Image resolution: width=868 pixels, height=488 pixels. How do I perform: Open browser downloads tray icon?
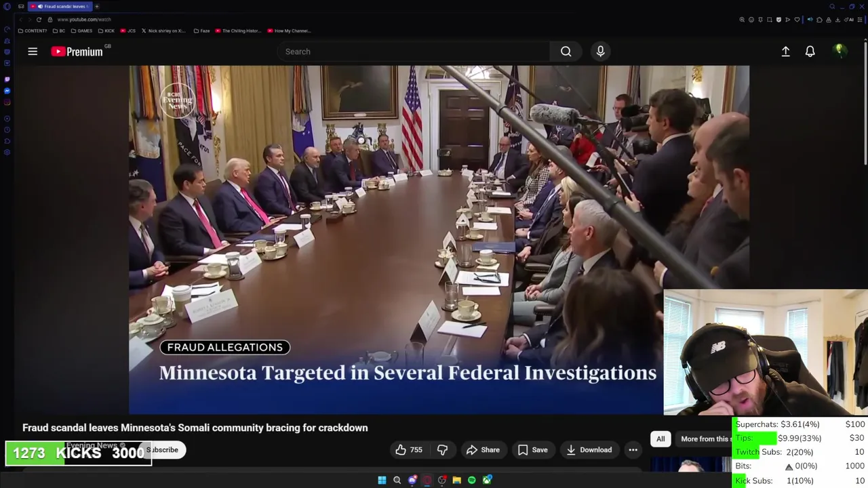click(837, 20)
